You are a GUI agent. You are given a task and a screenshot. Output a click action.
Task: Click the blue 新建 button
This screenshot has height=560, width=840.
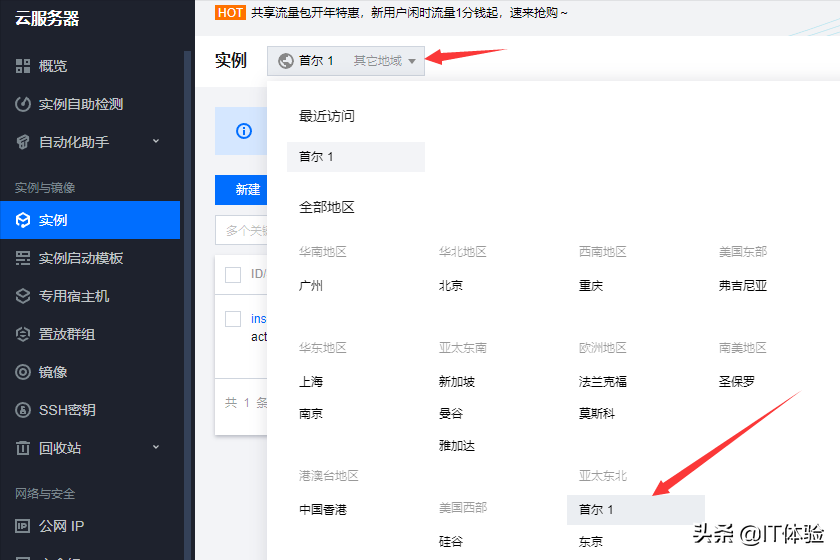[241, 190]
